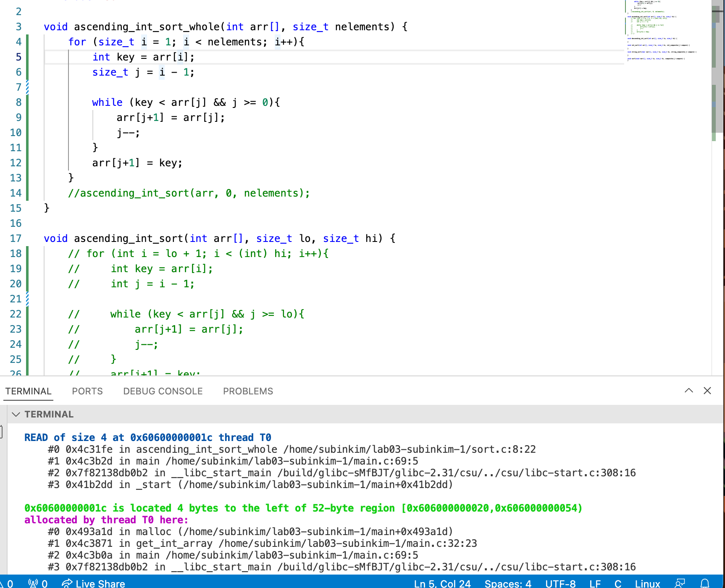Screen dimensions: 725x588
Task: Open the DEBUG CONSOLE tab
Action: pos(163,391)
